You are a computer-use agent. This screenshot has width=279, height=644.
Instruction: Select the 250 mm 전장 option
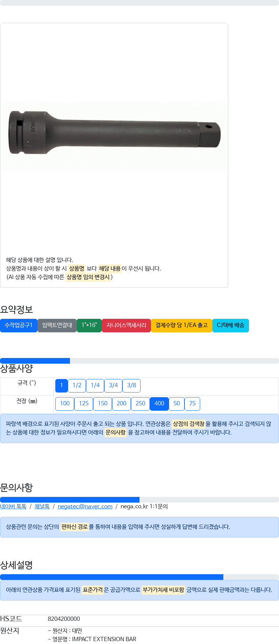coord(140,404)
